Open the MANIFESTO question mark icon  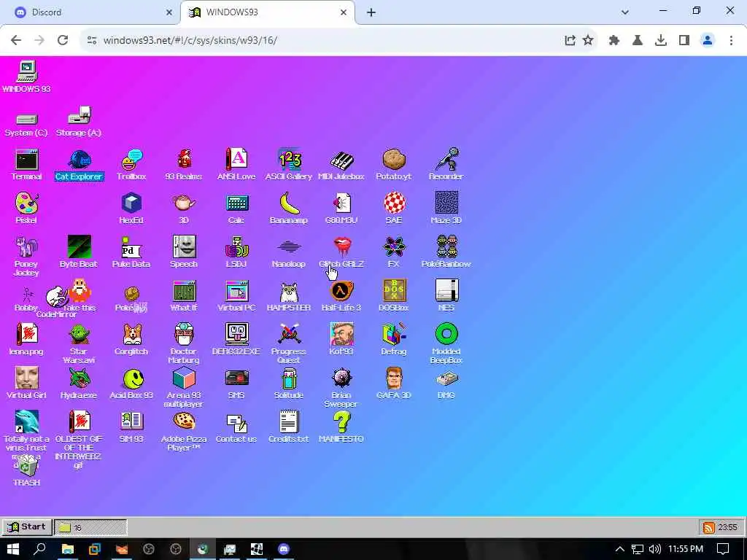pyautogui.click(x=341, y=422)
